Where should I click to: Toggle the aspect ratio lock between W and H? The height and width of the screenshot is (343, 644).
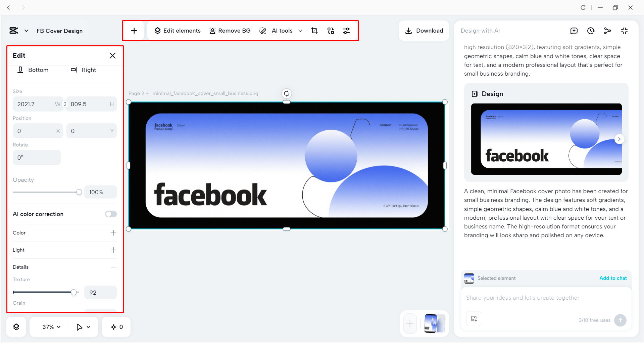point(65,104)
